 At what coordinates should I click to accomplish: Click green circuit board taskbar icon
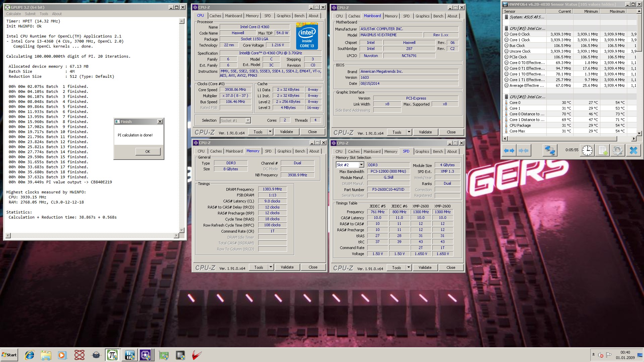[x=164, y=355]
